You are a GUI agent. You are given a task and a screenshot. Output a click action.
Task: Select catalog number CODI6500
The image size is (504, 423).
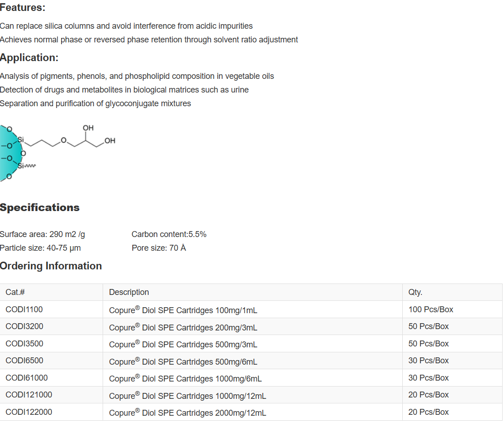click(25, 361)
